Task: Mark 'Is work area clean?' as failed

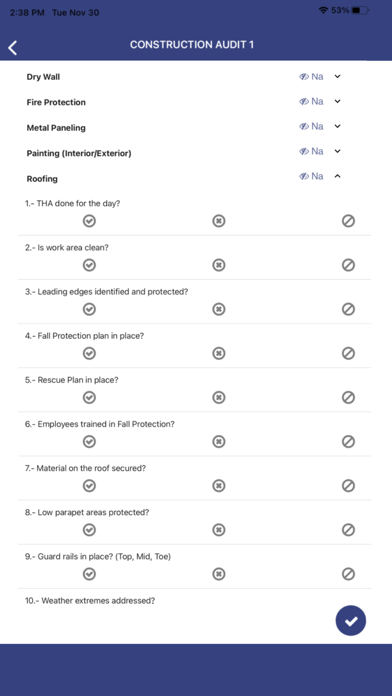Action: 218,265
